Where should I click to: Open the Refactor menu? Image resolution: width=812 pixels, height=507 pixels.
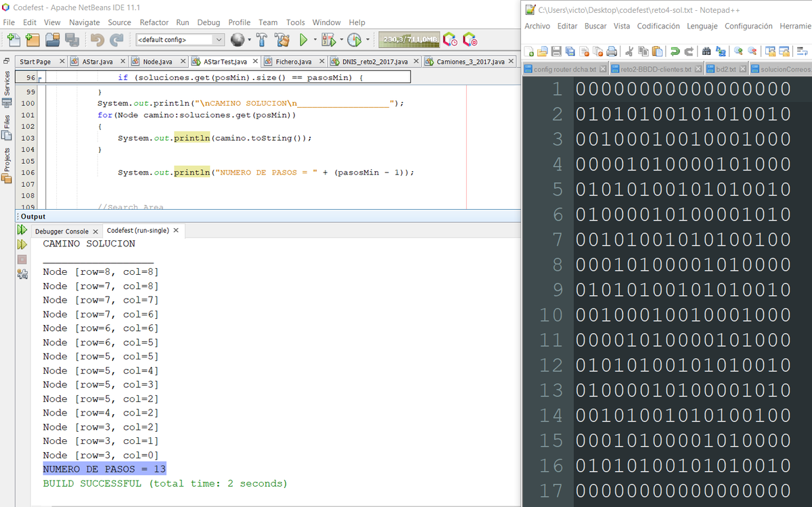[154, 22]
